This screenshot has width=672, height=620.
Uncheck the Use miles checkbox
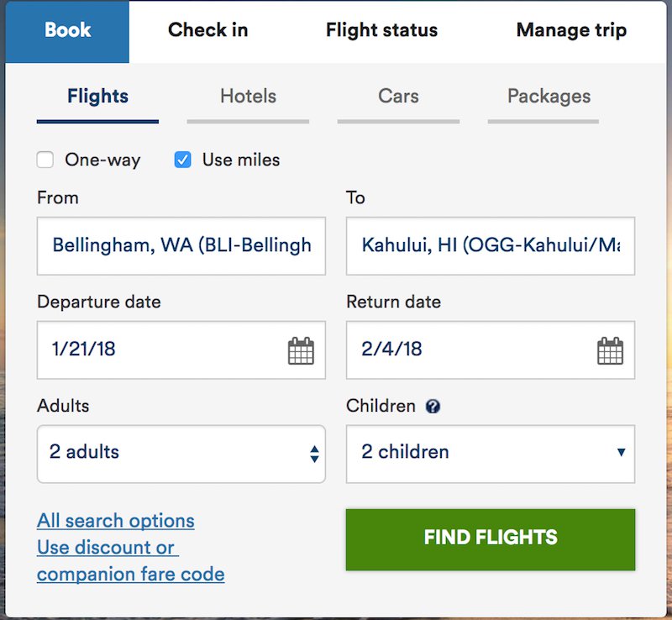(182, 160)
